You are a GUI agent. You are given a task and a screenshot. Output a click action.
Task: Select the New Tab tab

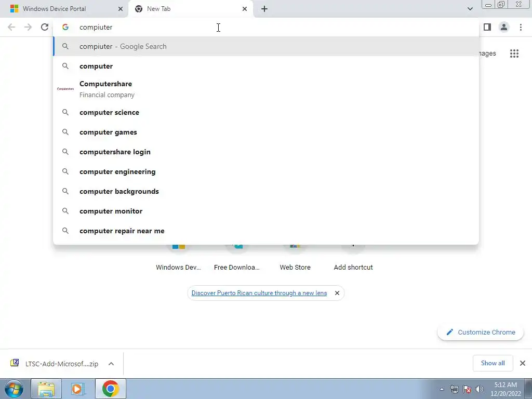(191, 9)
